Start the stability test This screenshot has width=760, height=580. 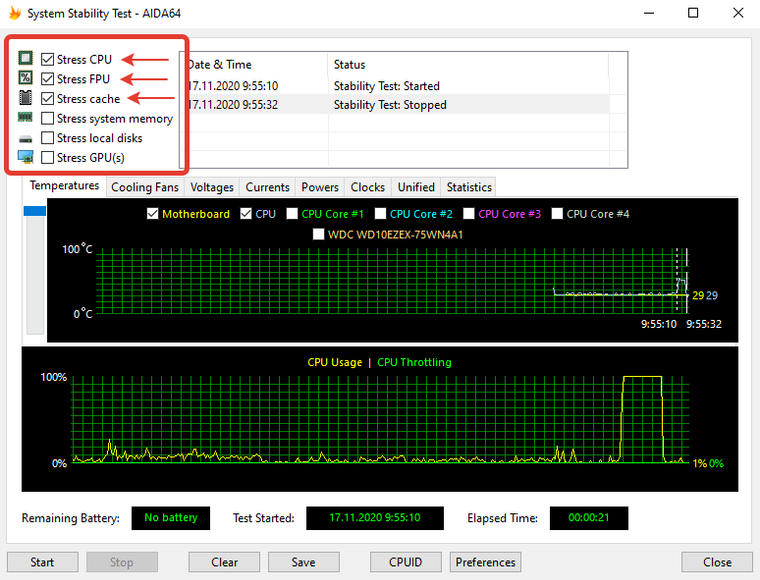[x=43, y=562]
